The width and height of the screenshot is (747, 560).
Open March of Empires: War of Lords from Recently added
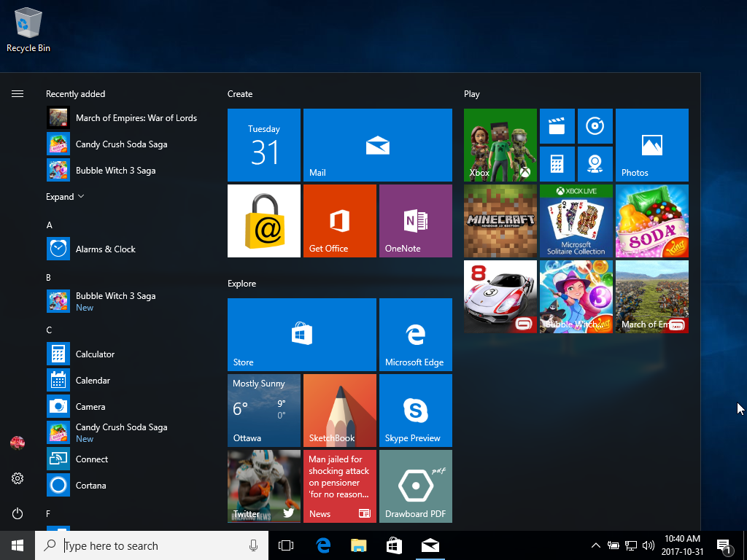122,118
